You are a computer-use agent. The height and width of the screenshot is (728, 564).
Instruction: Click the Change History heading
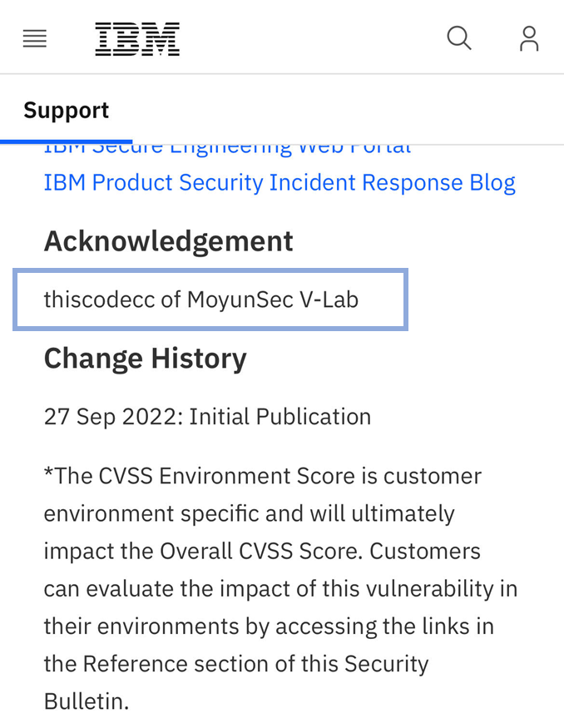(x=145, y=358)
